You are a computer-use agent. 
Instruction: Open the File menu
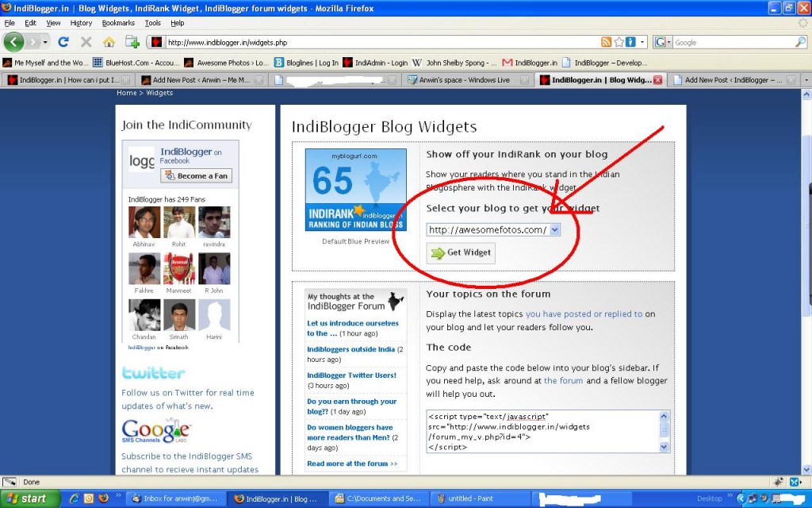pos(10,23)
